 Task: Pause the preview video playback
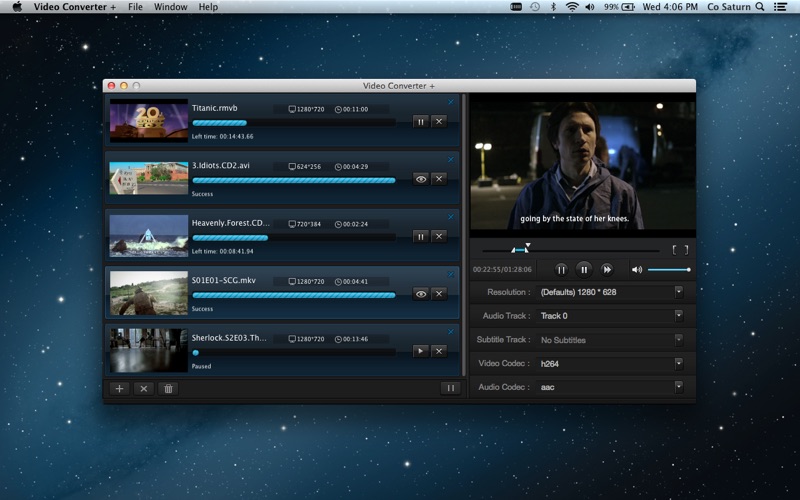point(584,270)
